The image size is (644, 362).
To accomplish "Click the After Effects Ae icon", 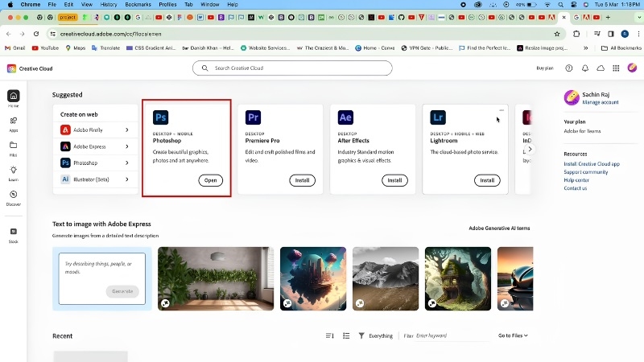I will point(345,117).
